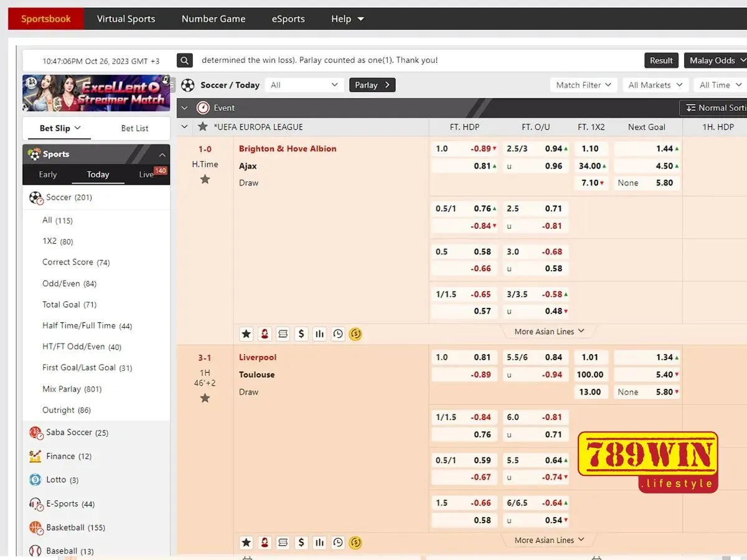View bet history for the Liverpool match

pyautogui.click(x=338, y=542)
